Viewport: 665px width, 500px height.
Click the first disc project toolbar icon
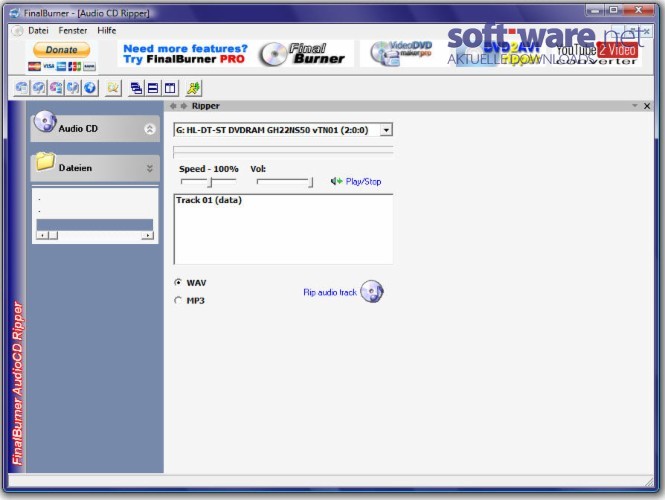22,88
